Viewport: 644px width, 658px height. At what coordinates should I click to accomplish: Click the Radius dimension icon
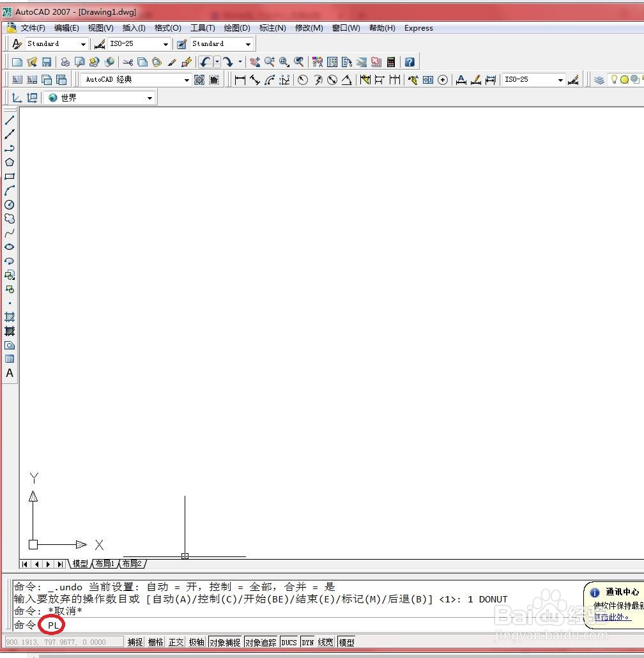click(x=303, y=80)
